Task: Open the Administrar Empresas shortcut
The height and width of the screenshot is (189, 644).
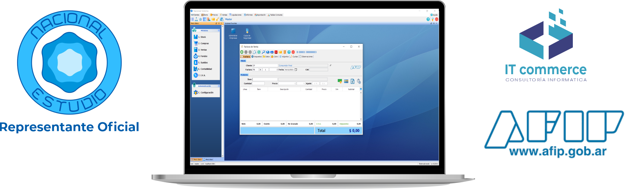Action: coord(233,32)
